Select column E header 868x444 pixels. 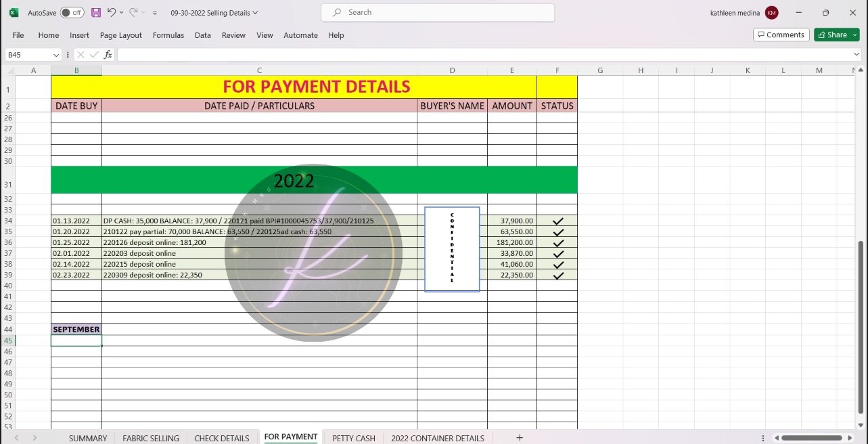(512, 70)
